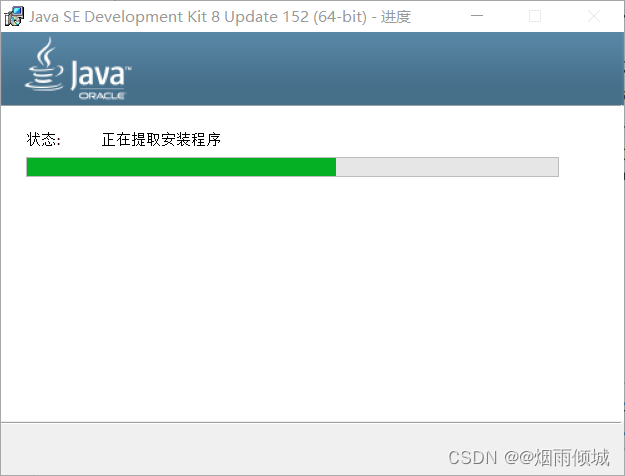This screenshot has height=476, width=625.
Task: Click the empty white area below progress bar
Action: [x=312, y=299]
